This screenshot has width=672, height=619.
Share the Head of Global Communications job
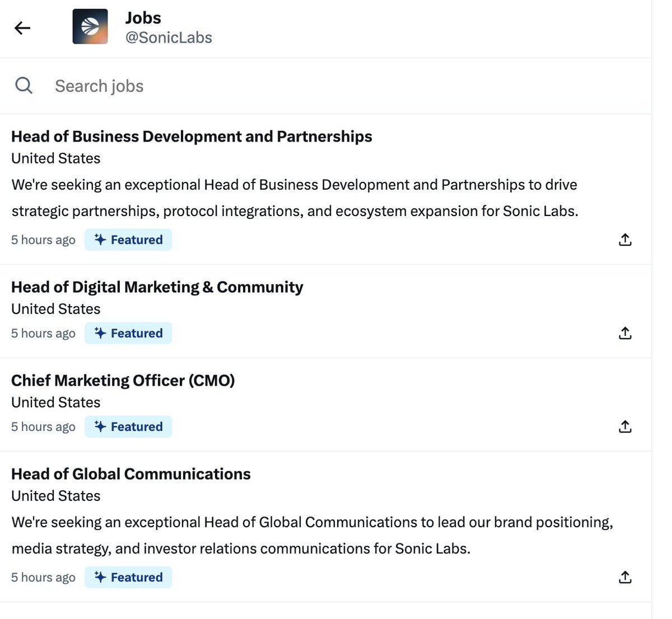[625, 577]
